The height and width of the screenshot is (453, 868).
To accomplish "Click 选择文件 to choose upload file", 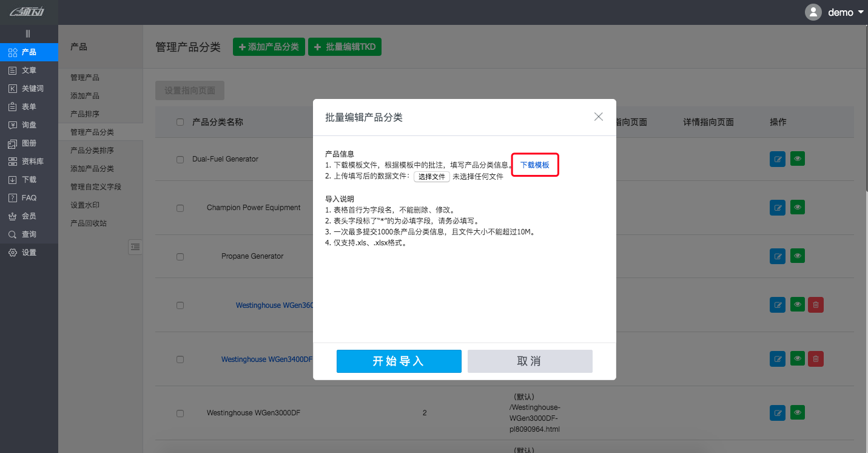I will point(431,177).
